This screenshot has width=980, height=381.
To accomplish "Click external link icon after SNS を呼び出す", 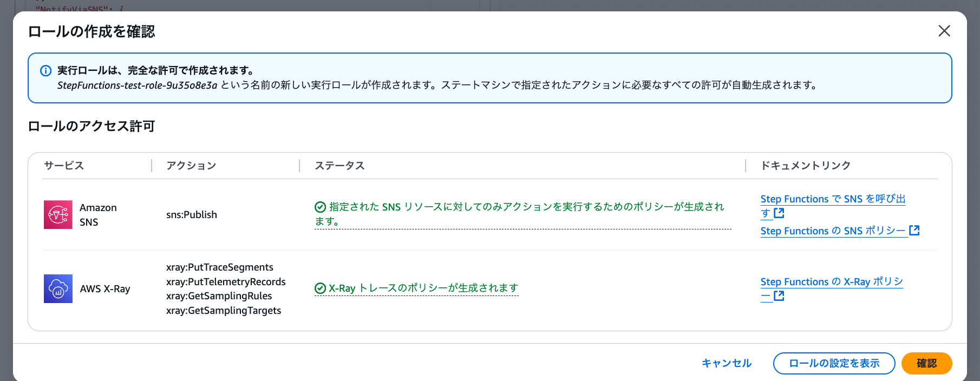I will [779, 213].
